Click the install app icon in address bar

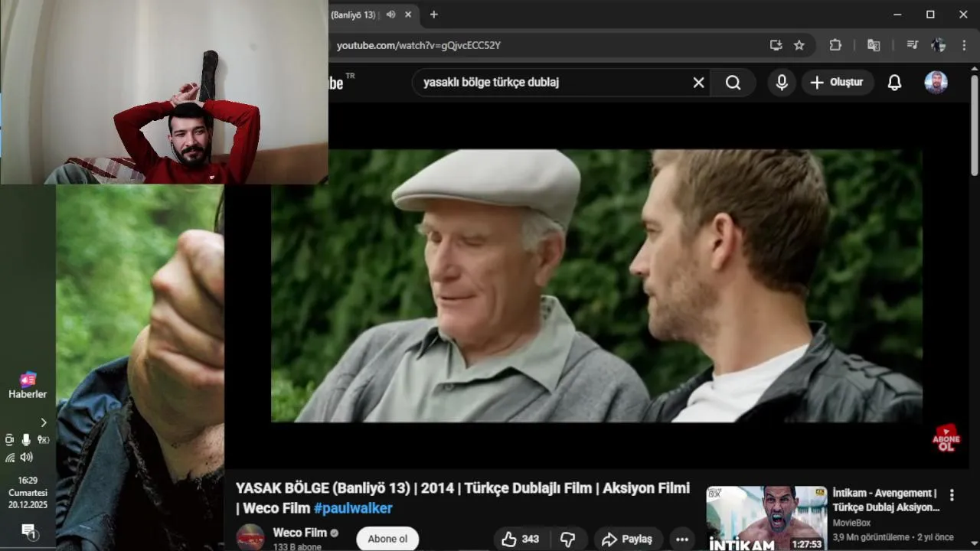[776, 45]
